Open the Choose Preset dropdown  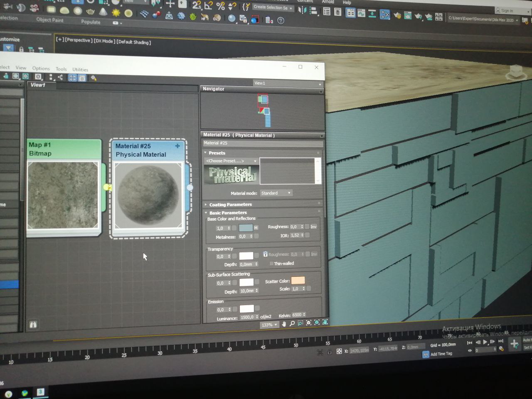tap(231, 161)
